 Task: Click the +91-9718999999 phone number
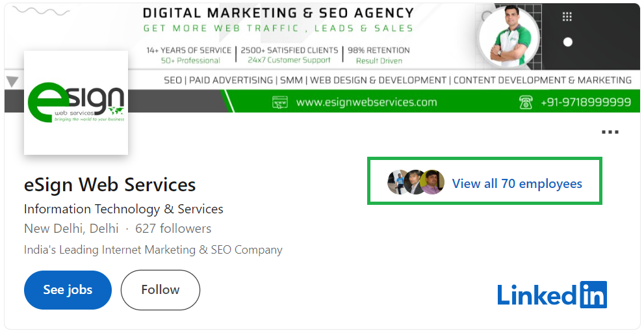click(x=586, y=102)
